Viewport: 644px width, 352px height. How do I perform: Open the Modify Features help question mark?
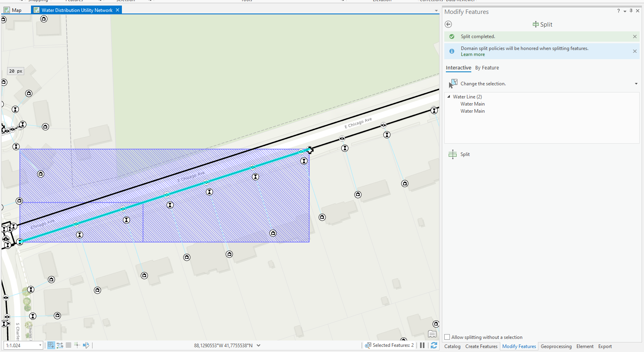(x=618, y=11)
